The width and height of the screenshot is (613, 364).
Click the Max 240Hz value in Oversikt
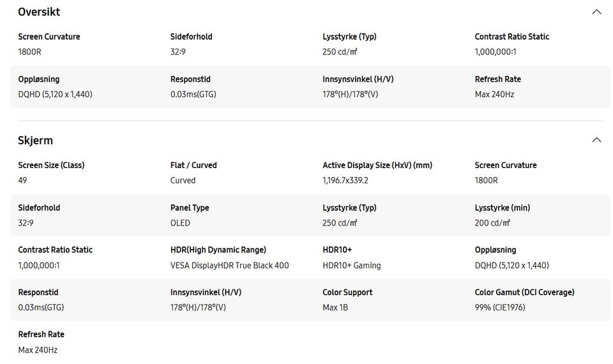point(494,95)
